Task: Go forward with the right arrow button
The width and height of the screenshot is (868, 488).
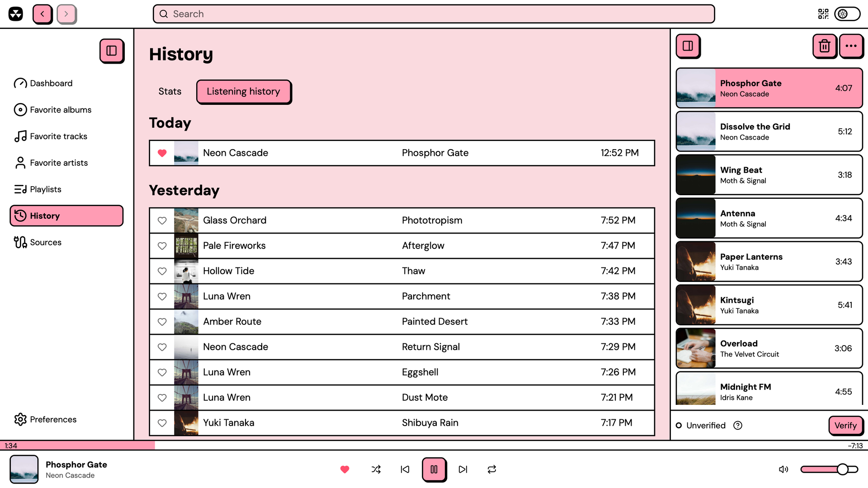Action: [x=66, y=14]
